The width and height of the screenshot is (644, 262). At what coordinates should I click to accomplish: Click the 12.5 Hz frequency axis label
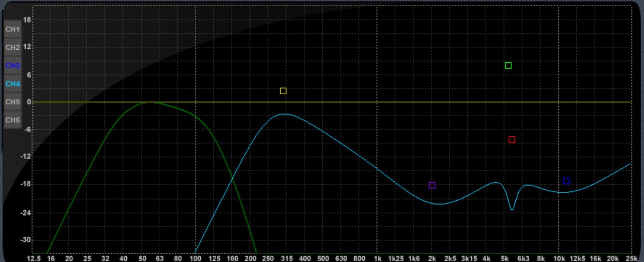[x=33, y=258]
